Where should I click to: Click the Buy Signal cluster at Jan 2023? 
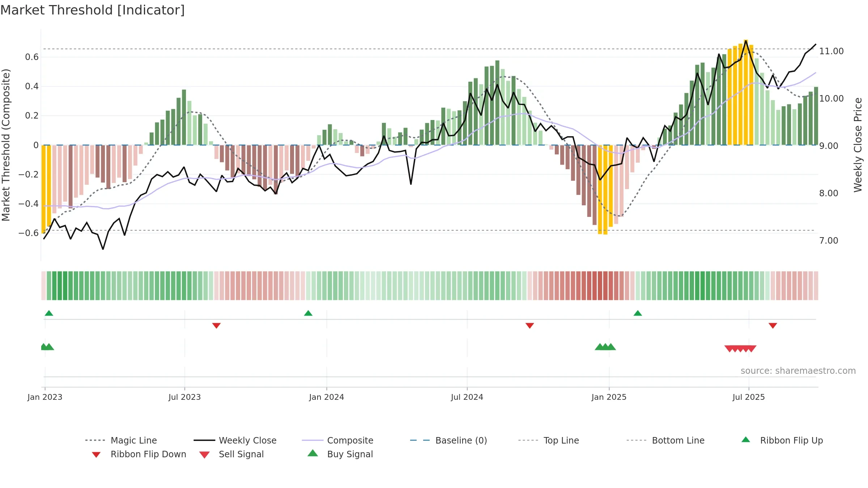tap(47, 347)
